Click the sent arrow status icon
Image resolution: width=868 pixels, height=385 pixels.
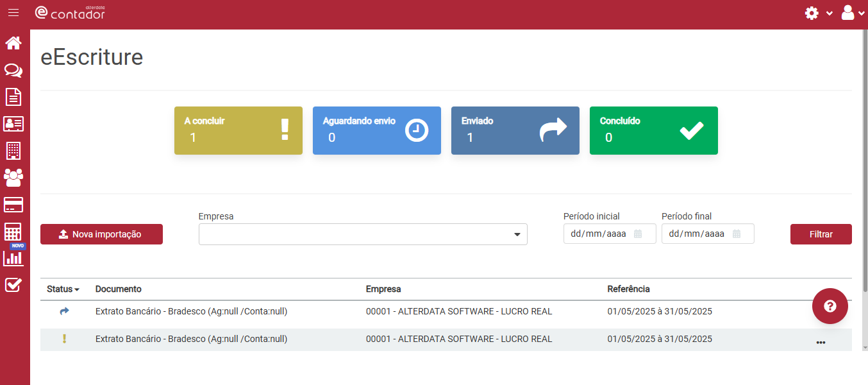[x=64, y=311]
